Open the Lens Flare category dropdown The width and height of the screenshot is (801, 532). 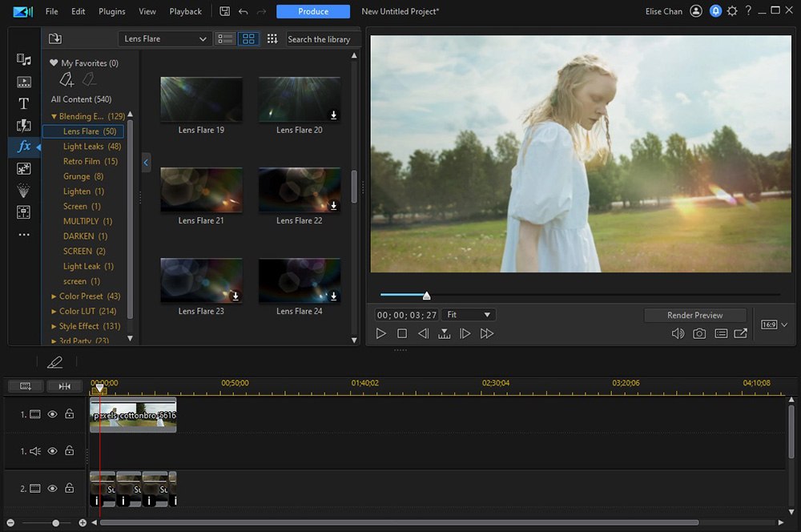[165, 38]
